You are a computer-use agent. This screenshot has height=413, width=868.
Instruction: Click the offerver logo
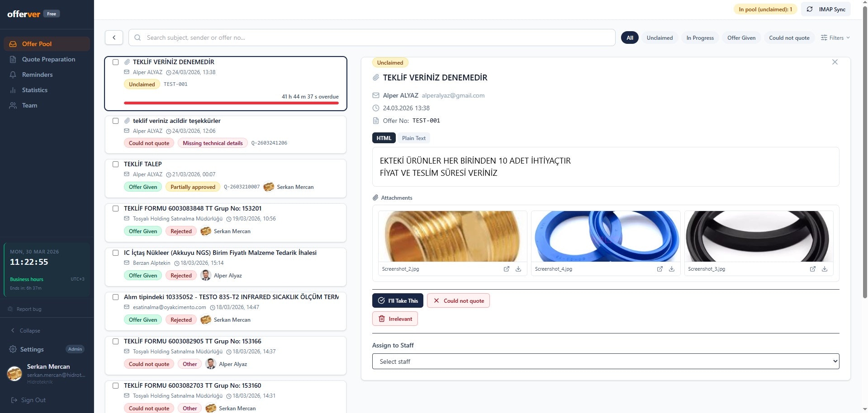tap(24, 14)
